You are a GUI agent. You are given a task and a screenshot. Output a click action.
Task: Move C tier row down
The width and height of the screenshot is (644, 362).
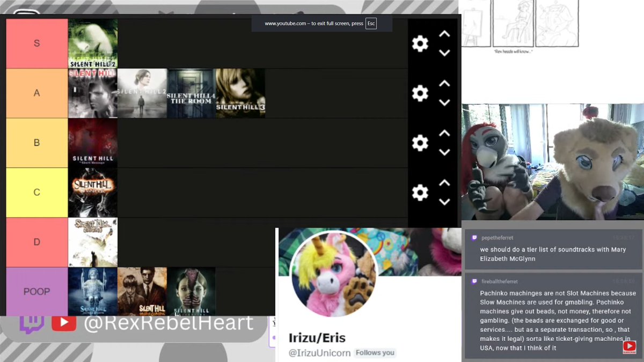(444, 202)
